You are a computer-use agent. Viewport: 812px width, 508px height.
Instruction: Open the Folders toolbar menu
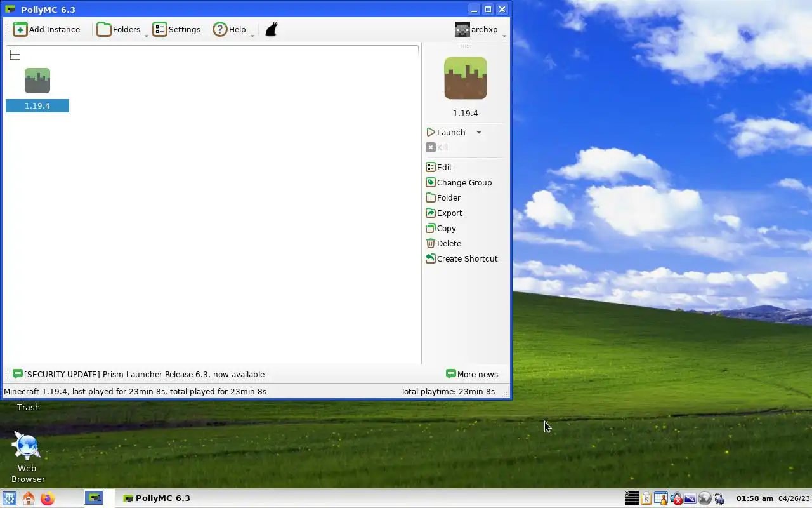tap(119, 29)
